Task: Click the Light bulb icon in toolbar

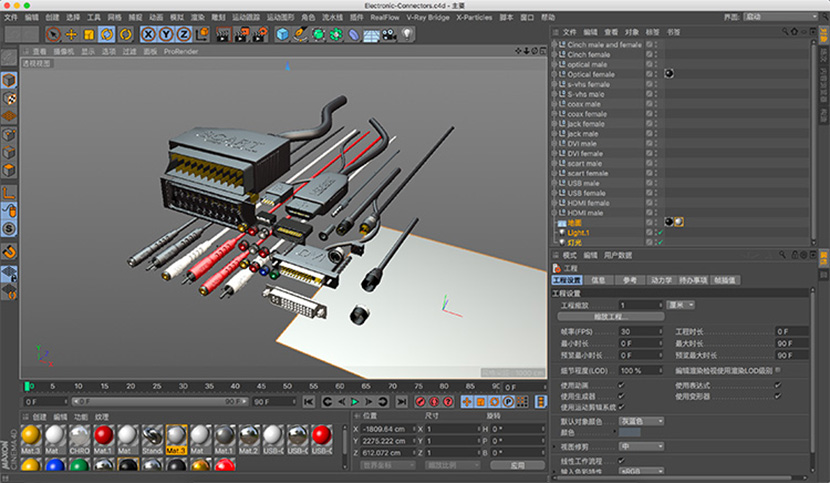Action: click(x=408, y=34)
